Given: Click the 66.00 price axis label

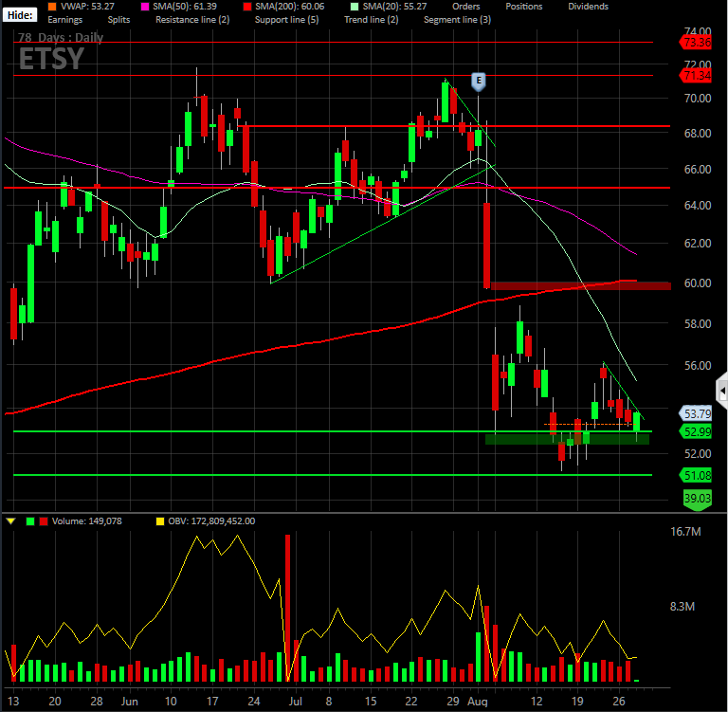Looking at the screenshot, I should click(698, 169).
